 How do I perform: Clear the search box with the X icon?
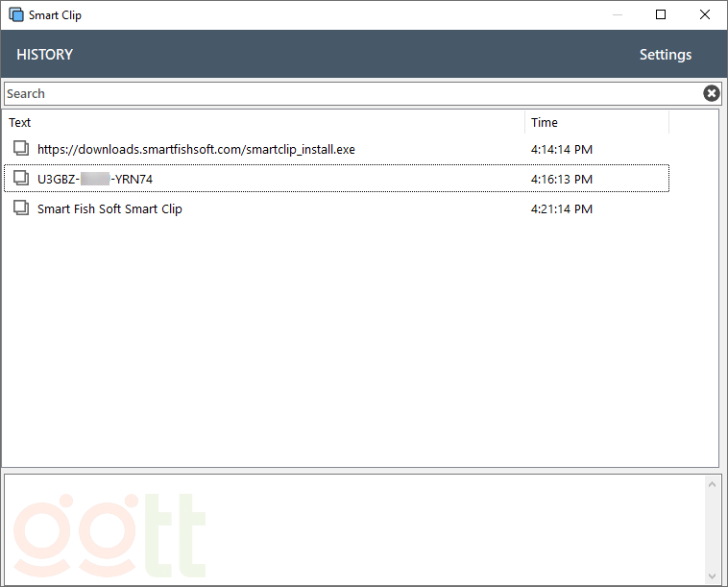pyautogui.click(x=711, y=93)
